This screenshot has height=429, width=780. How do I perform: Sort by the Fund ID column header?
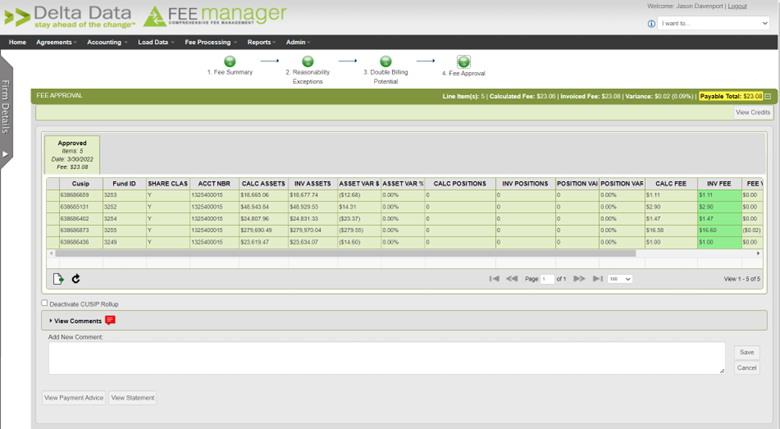(124, 184)
